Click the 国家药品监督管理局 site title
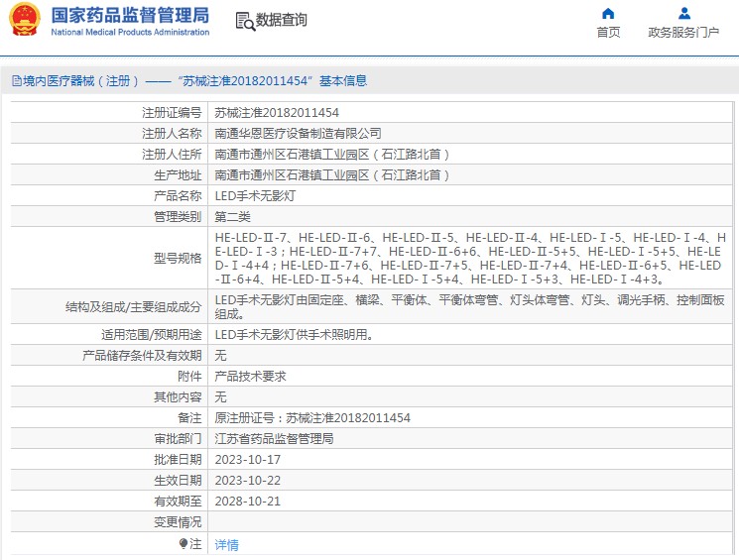The height and width of the screenshot is (560, 739). (x=130, y=15)
